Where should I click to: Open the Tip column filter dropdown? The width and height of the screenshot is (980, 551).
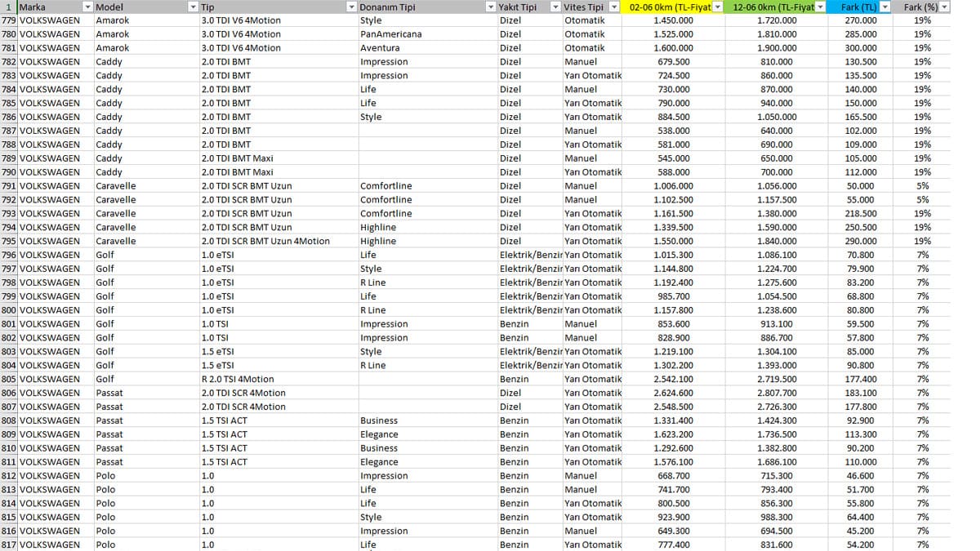point(351,7)
